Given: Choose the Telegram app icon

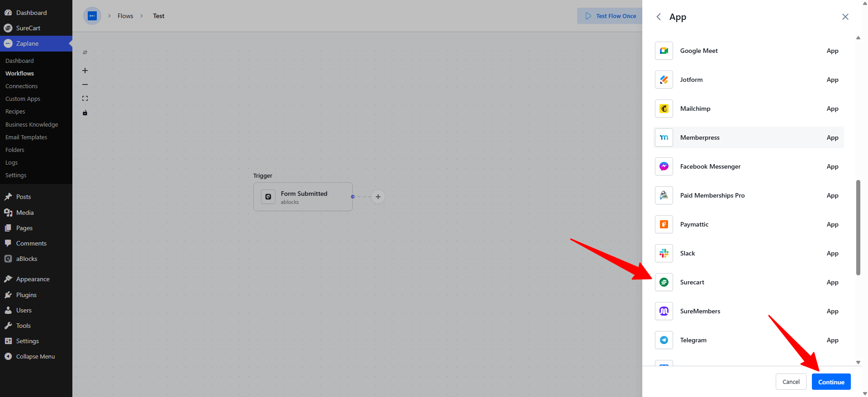Looking at the screenshot, I should [664, 340].
